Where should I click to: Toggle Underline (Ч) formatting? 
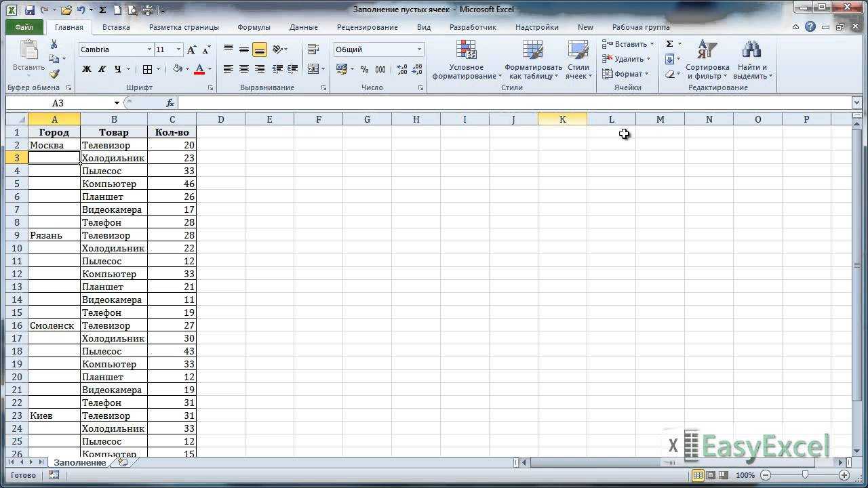118,69
